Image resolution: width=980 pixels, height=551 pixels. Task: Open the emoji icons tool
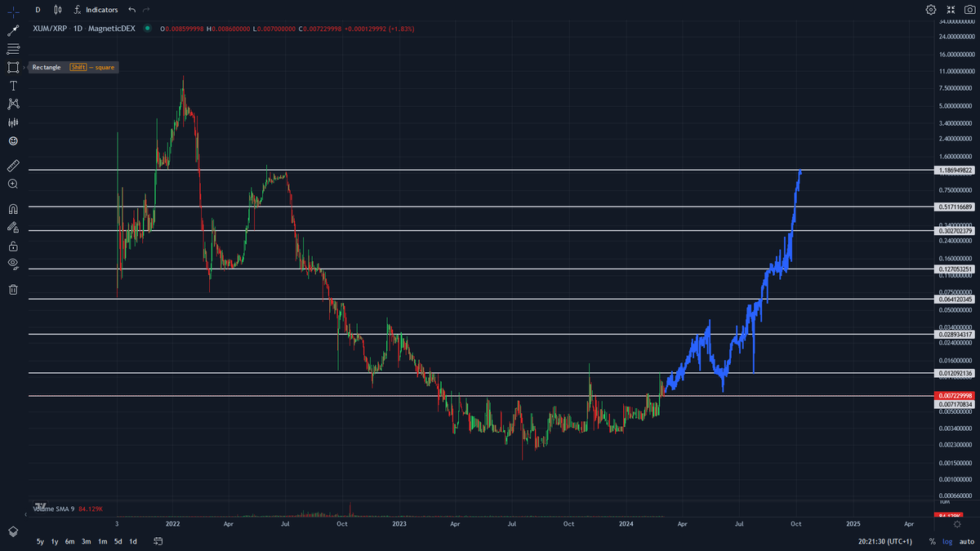pyautogui.click(x=13, y=140)
